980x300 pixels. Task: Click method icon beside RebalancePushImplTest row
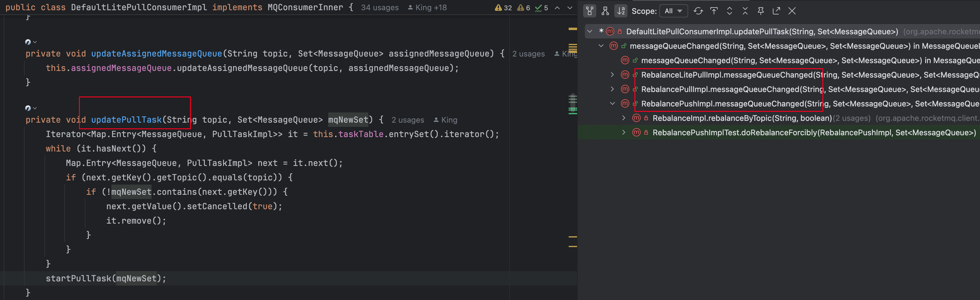click(x=637, y=133)
